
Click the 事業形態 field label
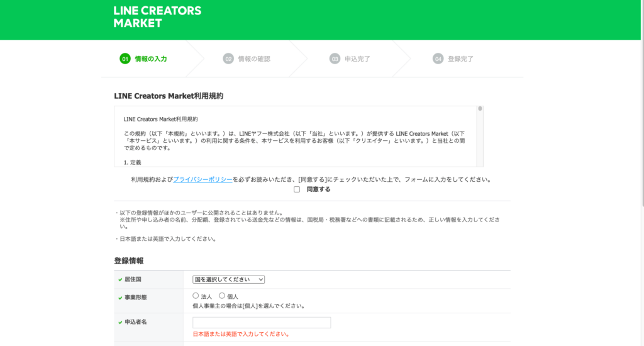pyautogui.click(x=136, y=298)
